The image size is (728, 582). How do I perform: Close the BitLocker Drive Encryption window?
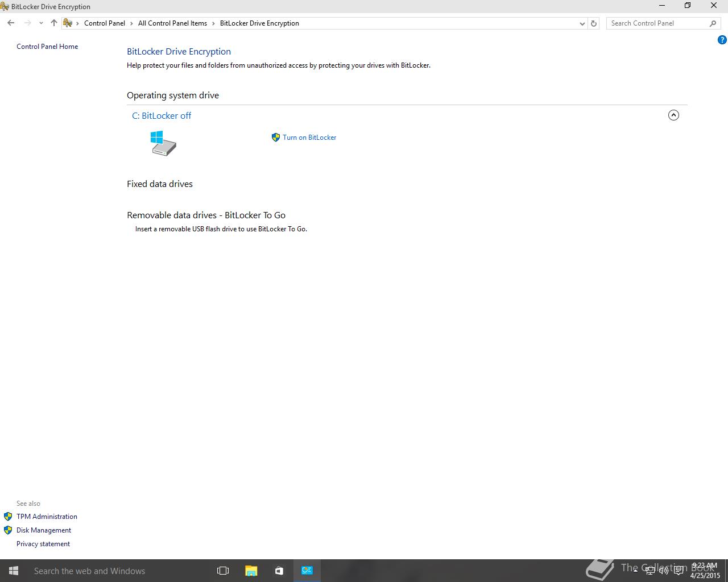714,6
